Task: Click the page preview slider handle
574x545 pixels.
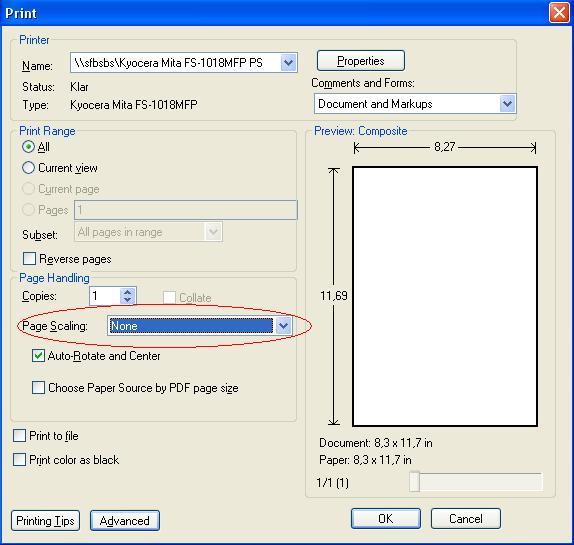Action: (414, 481)
